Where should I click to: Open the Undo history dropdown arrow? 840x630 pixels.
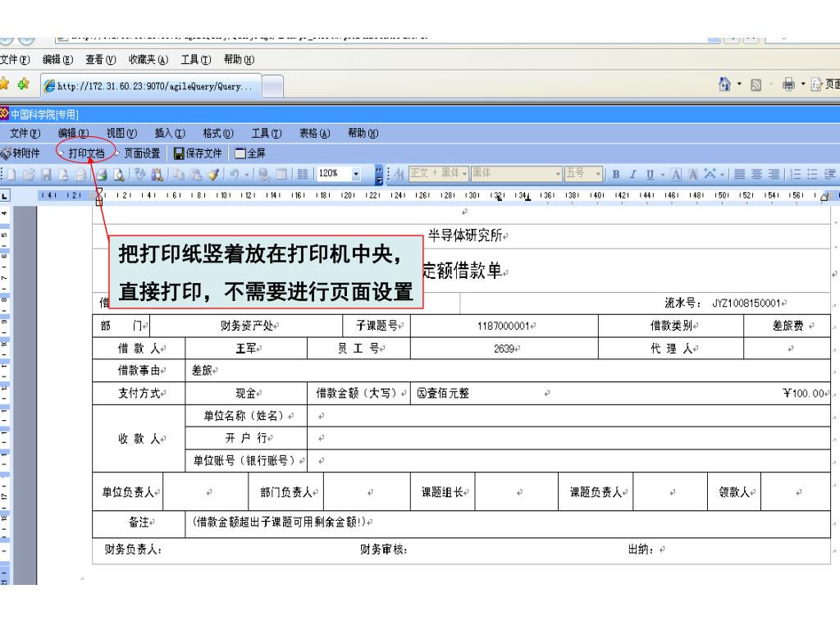[x=247, y=174]
